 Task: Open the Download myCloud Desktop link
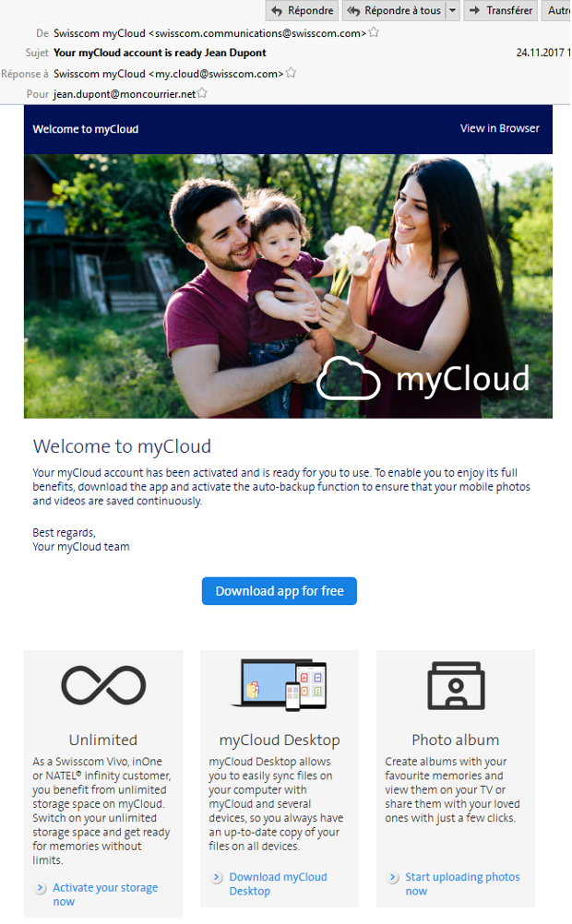(278, 883)
